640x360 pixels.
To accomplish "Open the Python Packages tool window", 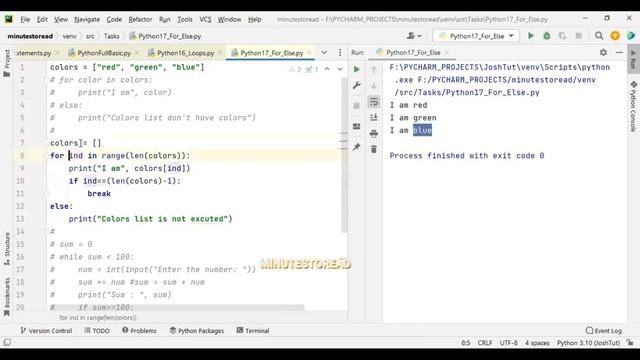I will point(197,331).
